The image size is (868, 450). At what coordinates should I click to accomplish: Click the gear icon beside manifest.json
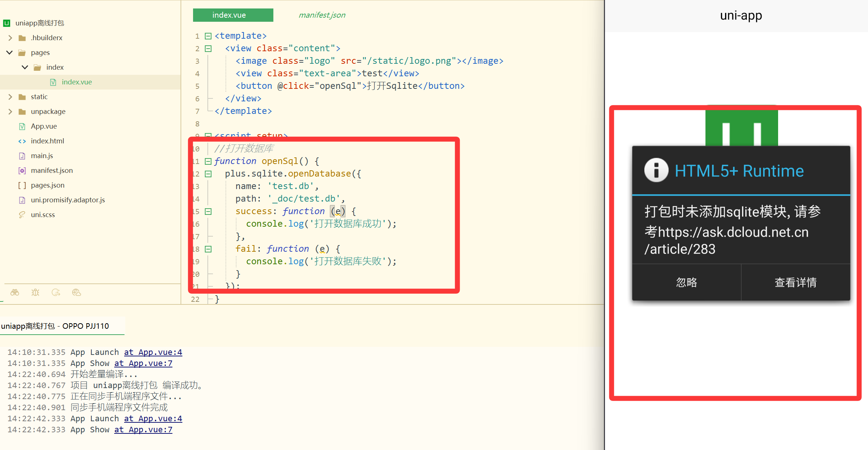tap(22, 170)
